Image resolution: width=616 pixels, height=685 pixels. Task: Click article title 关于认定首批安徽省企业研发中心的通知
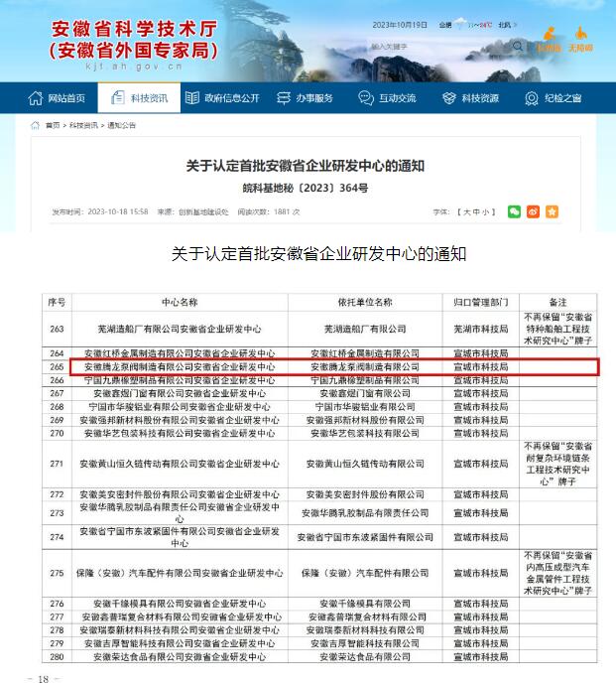click(x=306, y=166)
